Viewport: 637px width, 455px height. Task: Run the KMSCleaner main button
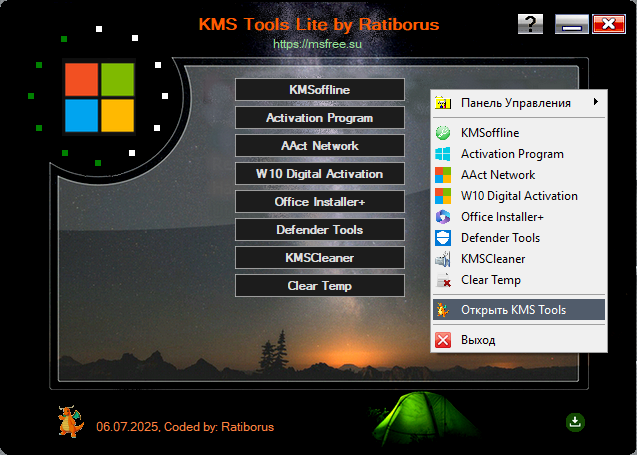[320, 258]
